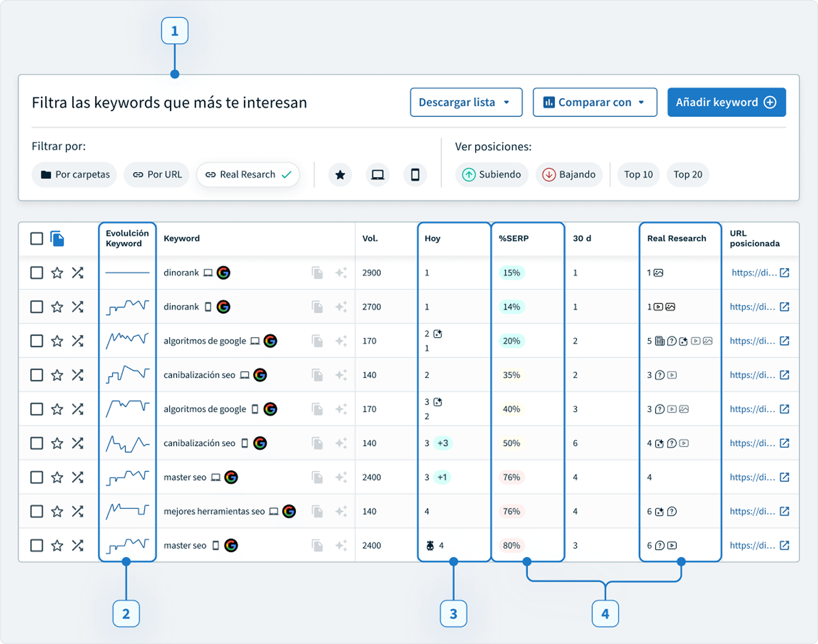Select checkbox for algoritmos de google desktop row
Image resolution: width=818 pixels, height=644 pixels.
pyautogui.click(x=37, y=341)
